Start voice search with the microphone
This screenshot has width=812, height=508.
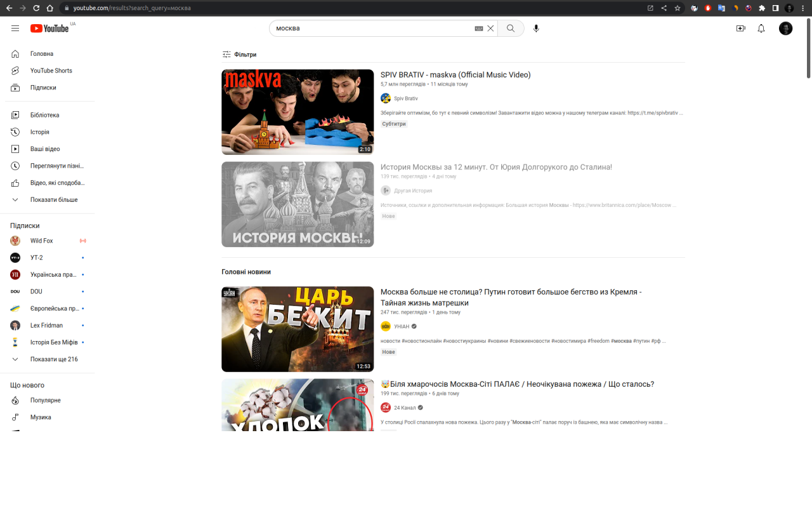[x=536, y=29]
